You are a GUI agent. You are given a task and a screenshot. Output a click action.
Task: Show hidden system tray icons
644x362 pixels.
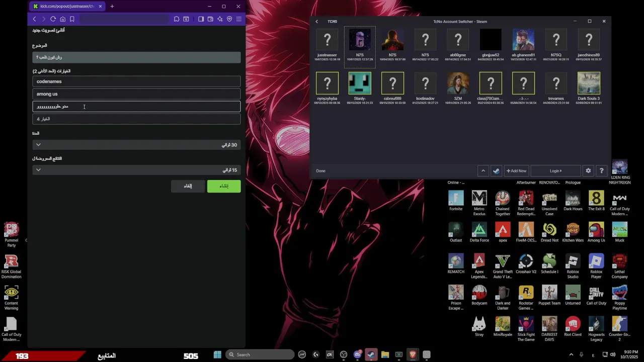coord(571,354)
